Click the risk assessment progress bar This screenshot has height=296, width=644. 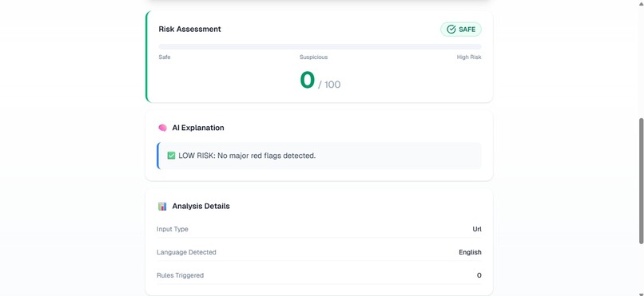320,47
